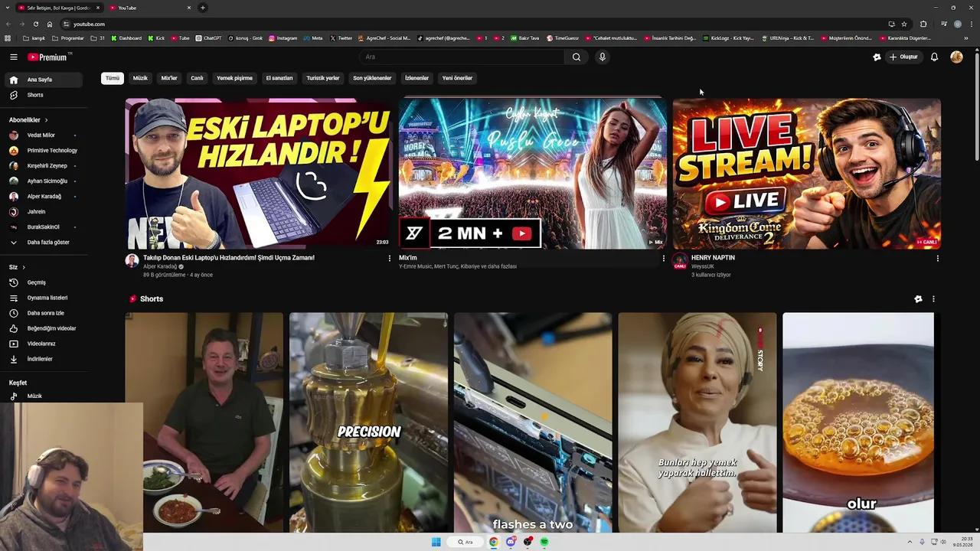
Task: Switch to the 'Sıfır İletişim, Bol Kavga' browser tab
Action: pos(59,8)
